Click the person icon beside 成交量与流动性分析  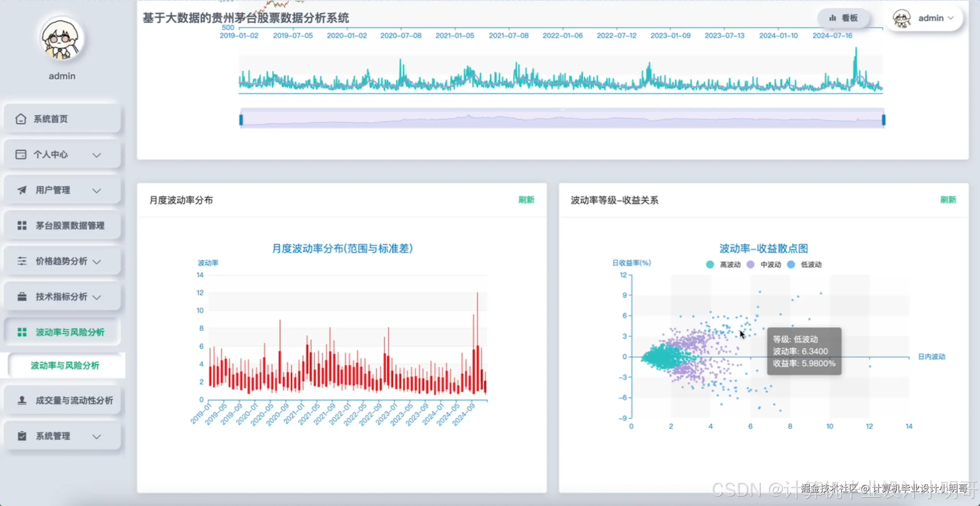pos(22,400)
